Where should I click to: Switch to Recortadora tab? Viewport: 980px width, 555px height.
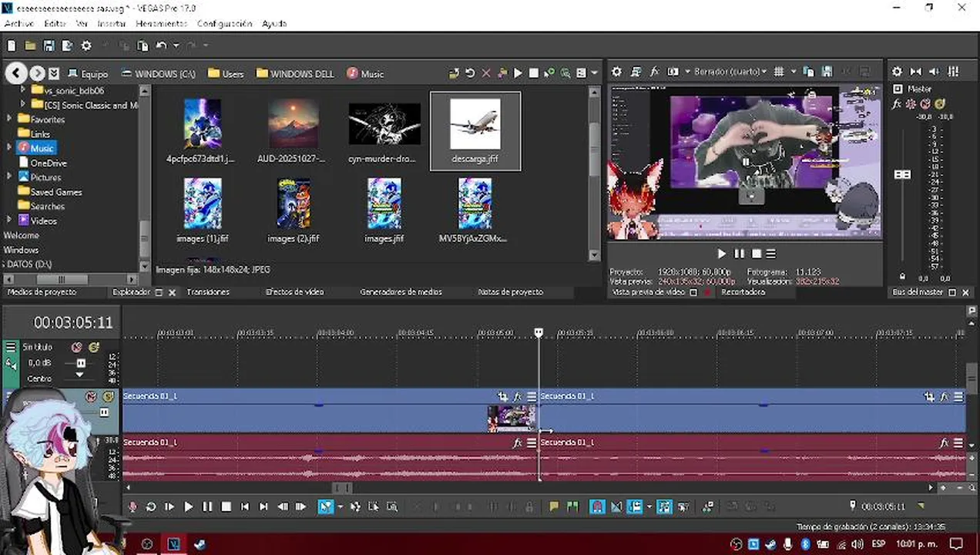coord(743,292)
